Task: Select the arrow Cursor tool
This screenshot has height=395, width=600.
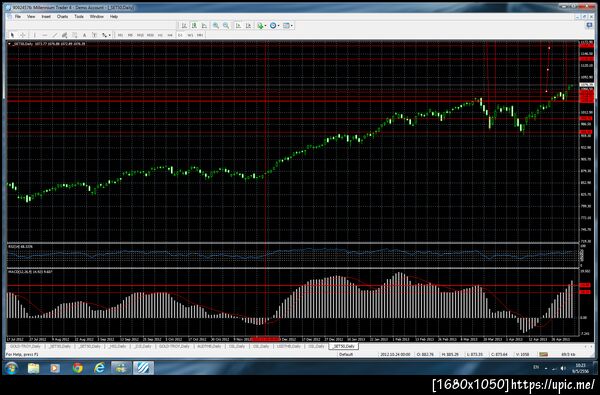Action: [13, 35]
